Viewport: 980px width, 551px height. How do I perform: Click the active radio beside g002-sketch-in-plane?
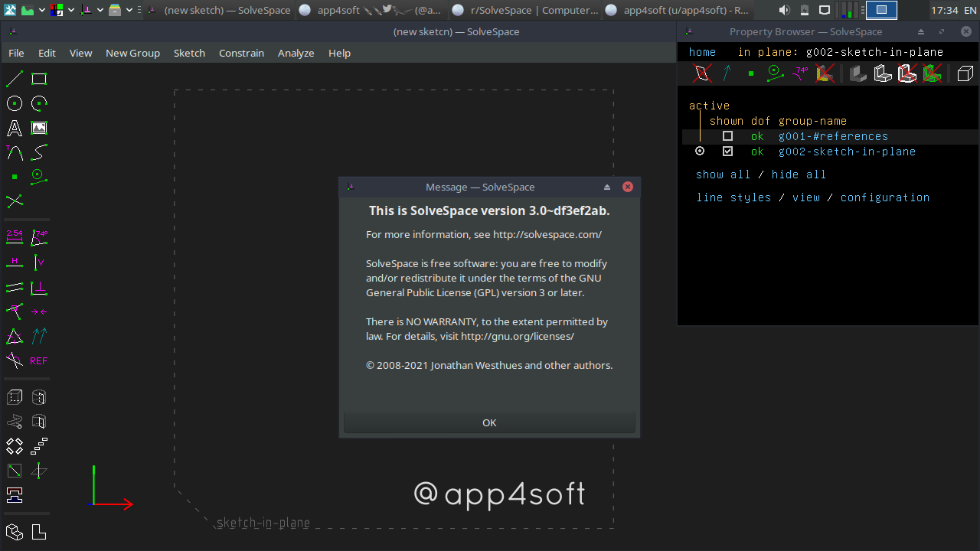(x=699, y=151)
